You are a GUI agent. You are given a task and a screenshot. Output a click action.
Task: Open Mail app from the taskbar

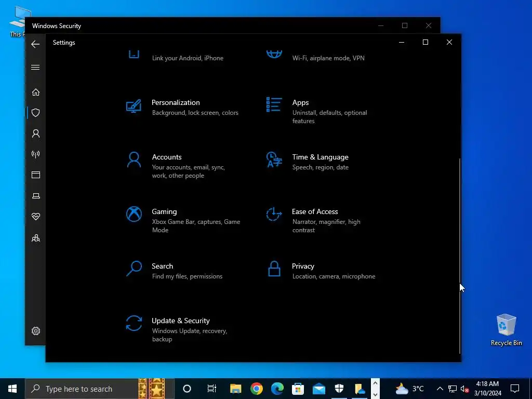[x=318, y=389]
